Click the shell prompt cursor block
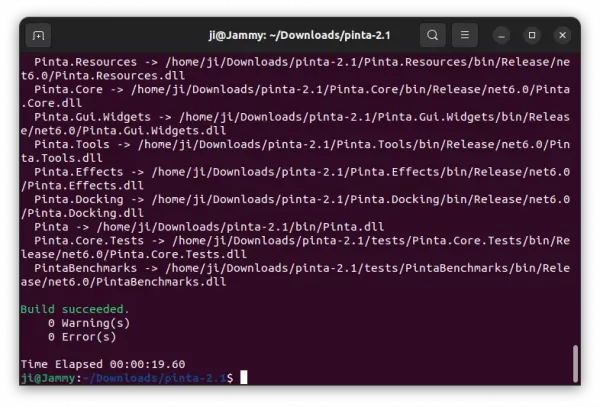 pos(244,378)
